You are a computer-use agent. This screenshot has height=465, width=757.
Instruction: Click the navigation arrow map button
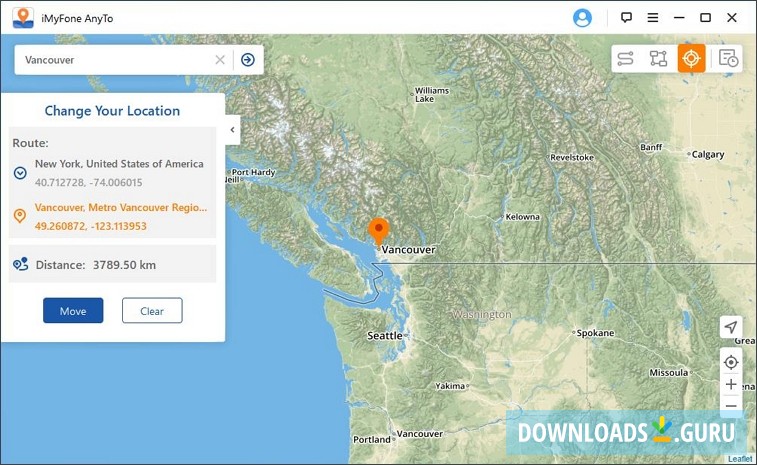coord(731,328)
